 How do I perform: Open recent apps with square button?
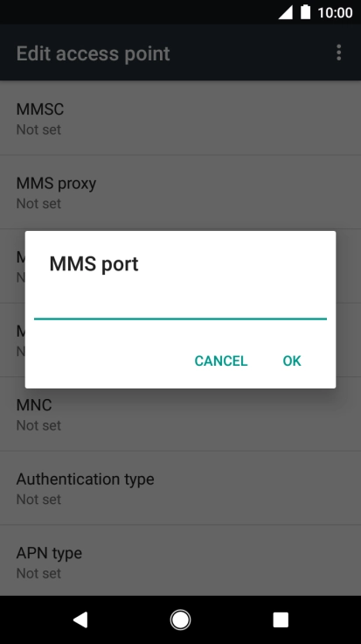(281, 619)
